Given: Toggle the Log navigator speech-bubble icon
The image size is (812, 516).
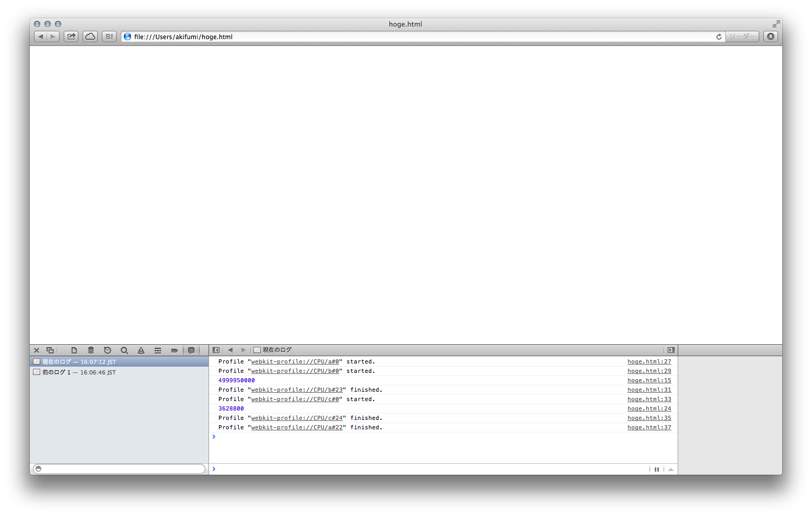Looking at the screenshot, I should pos(191,350).
